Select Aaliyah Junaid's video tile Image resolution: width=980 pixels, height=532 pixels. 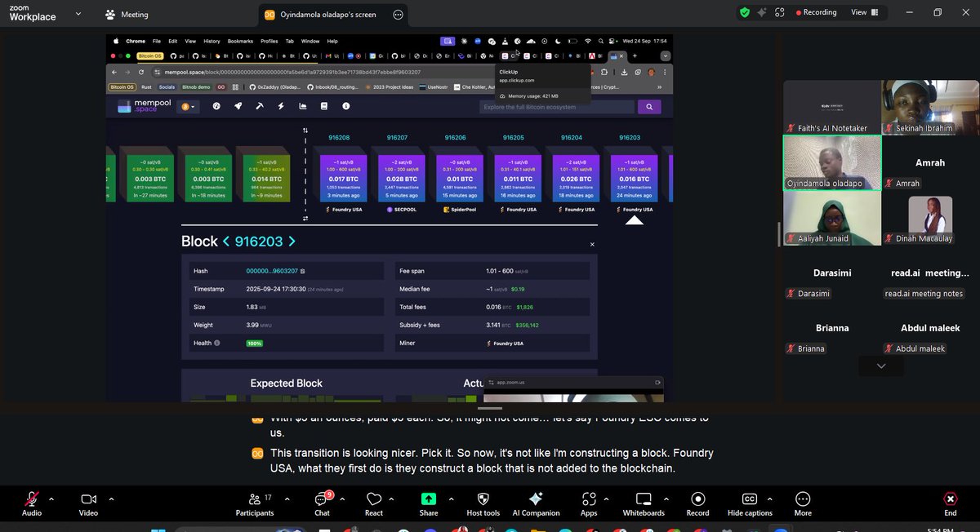click(832, 218)
